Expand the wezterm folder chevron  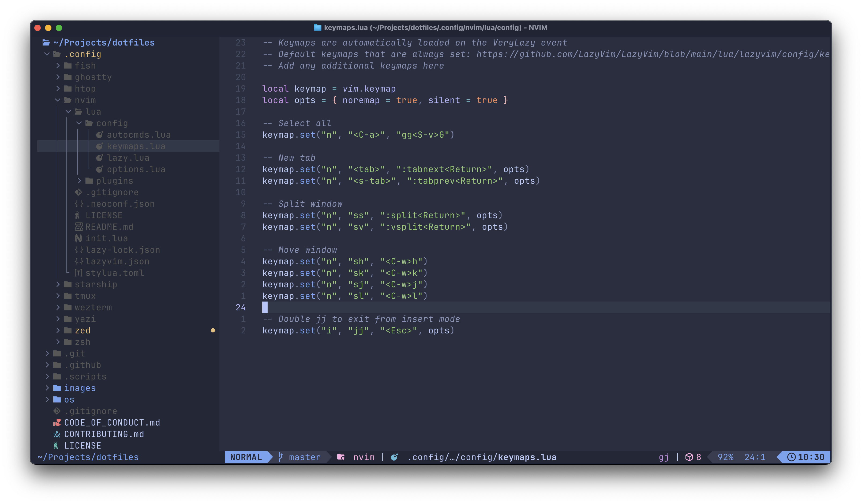tap(58, 307)
